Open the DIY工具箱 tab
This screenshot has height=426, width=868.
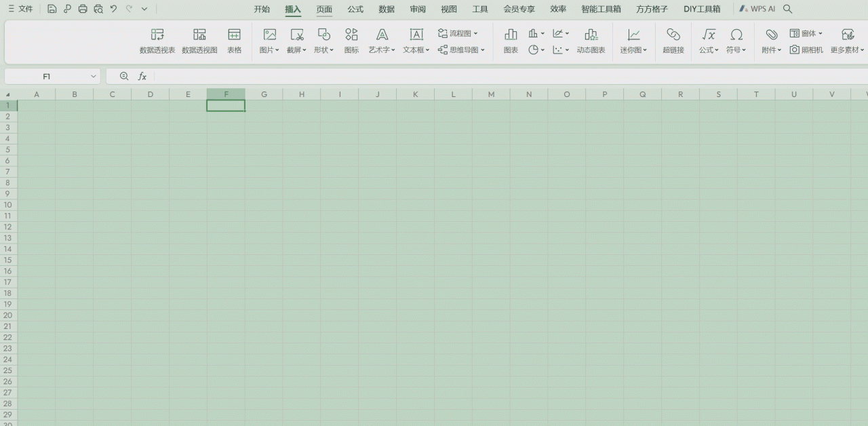702,9
